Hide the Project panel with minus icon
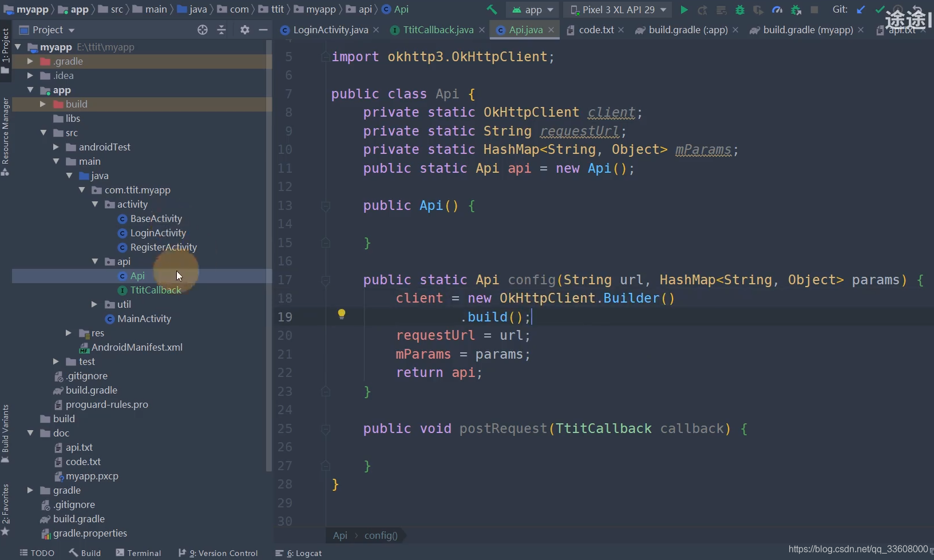Image resolution: width=934 pixels, height=560 pixels. coord(263,30)
